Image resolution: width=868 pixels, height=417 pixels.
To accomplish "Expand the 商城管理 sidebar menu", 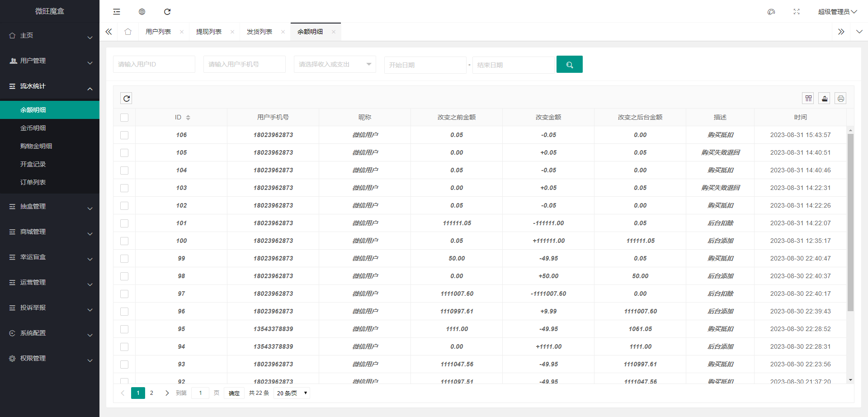I will pyautogui.click(x=50, y=232).
